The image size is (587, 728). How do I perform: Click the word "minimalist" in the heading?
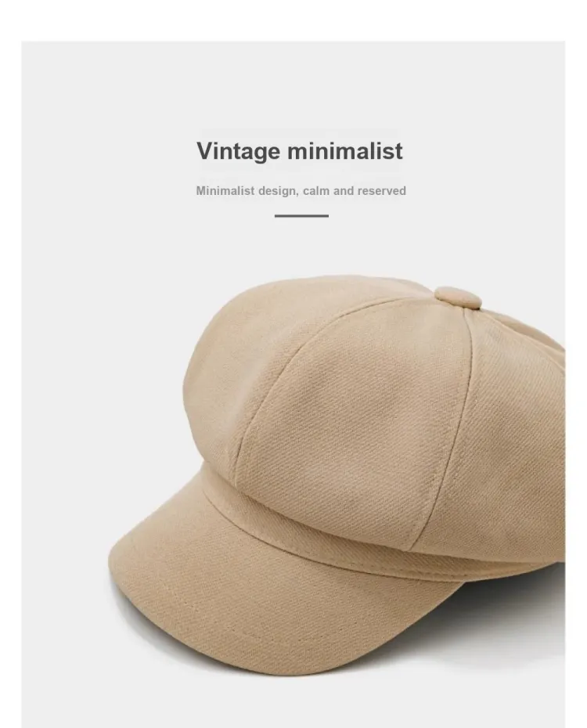345,151
